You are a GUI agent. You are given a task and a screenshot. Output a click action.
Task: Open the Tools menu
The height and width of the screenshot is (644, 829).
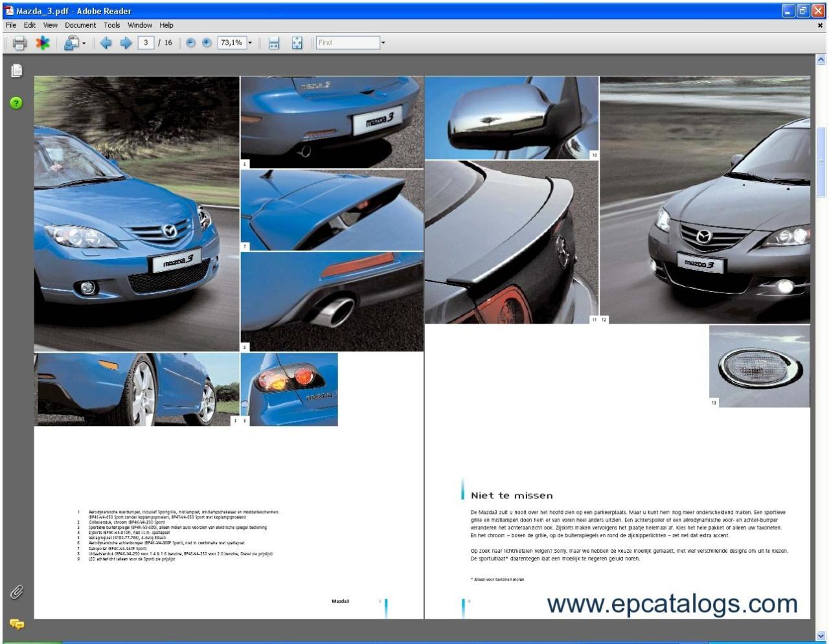coord(112,25)
